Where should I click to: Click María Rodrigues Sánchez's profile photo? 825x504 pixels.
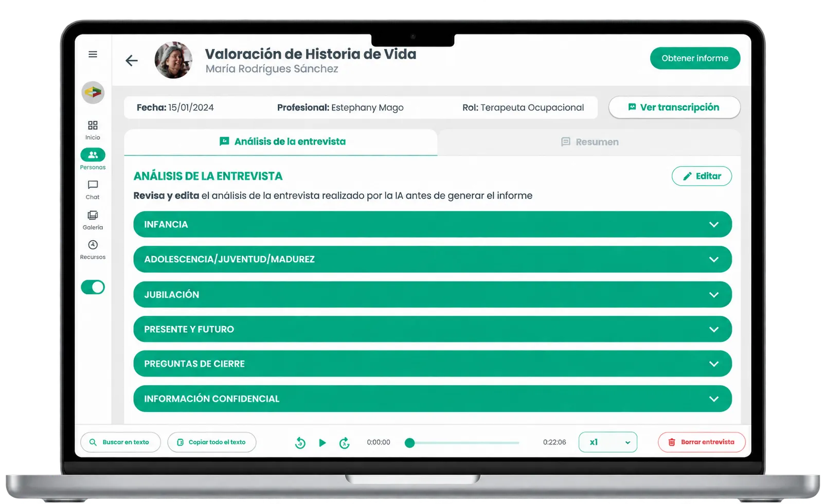[x=173, y=60]
